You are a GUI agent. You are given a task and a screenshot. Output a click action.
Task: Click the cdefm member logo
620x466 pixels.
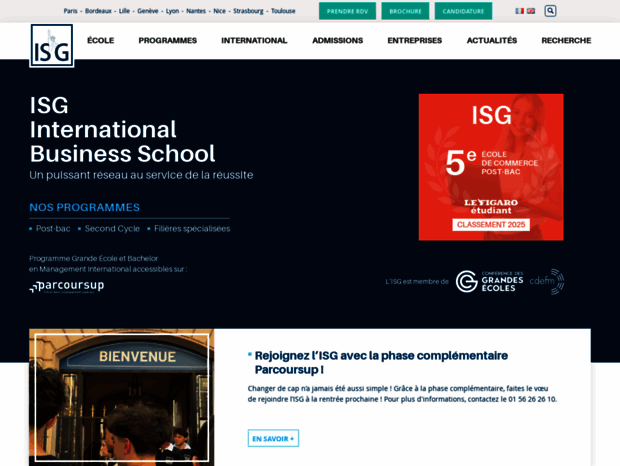click(x=547, y=281)
